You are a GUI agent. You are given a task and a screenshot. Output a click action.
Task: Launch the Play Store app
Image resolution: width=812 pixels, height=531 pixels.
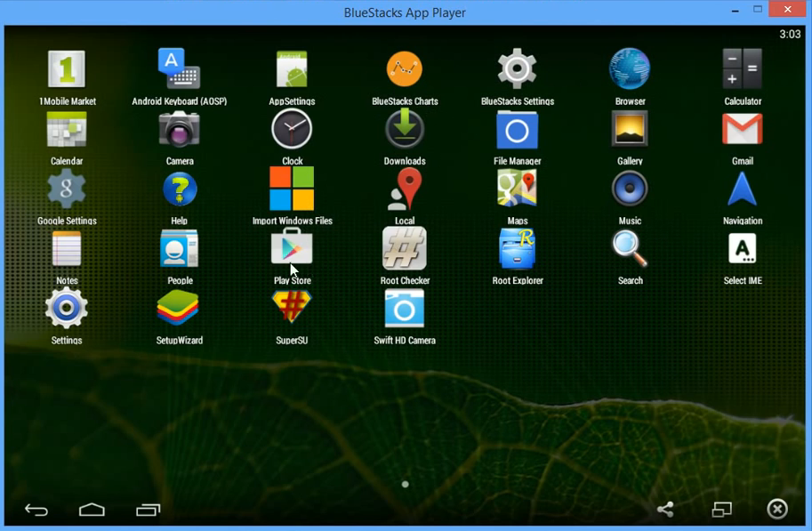click(x=292, y=247)
